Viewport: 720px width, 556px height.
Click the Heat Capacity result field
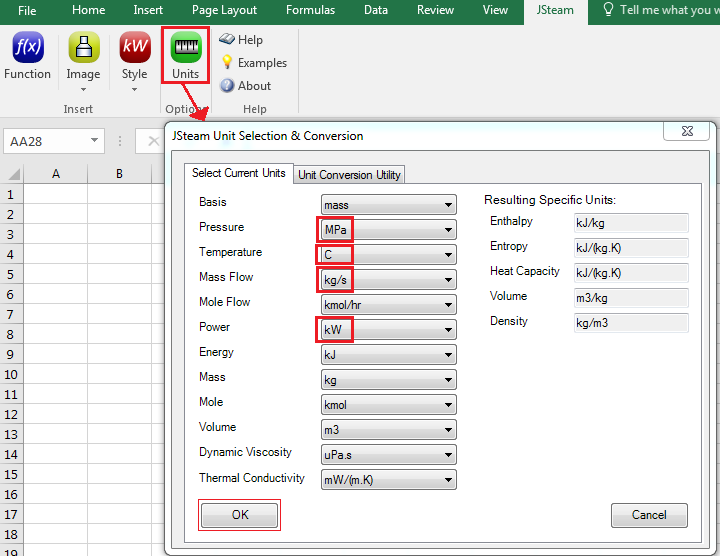631,273
